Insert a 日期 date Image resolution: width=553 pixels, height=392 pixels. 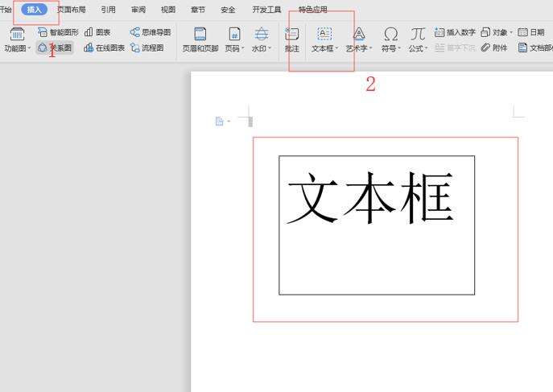(x=531, y=32)
